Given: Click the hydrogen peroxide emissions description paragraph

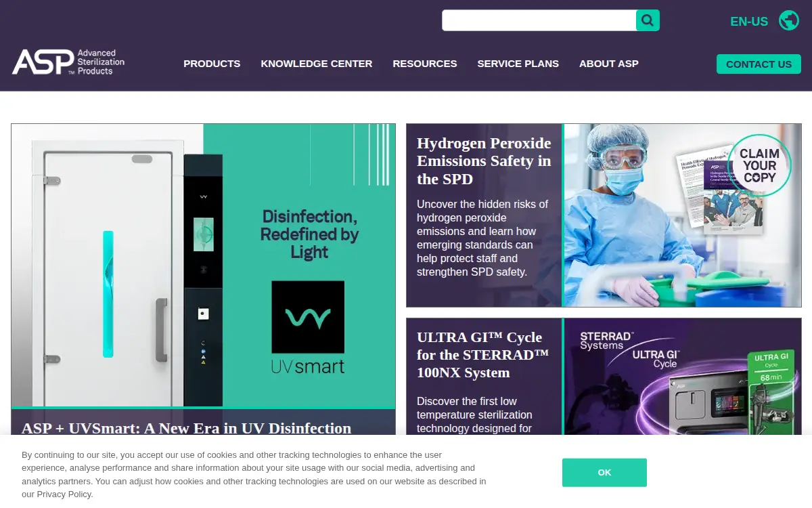Looking at the screenshot, I should point(483,238).
